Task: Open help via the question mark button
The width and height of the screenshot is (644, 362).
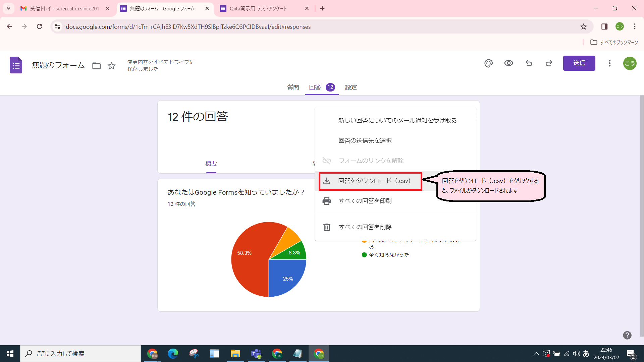Action: (627, 336)
